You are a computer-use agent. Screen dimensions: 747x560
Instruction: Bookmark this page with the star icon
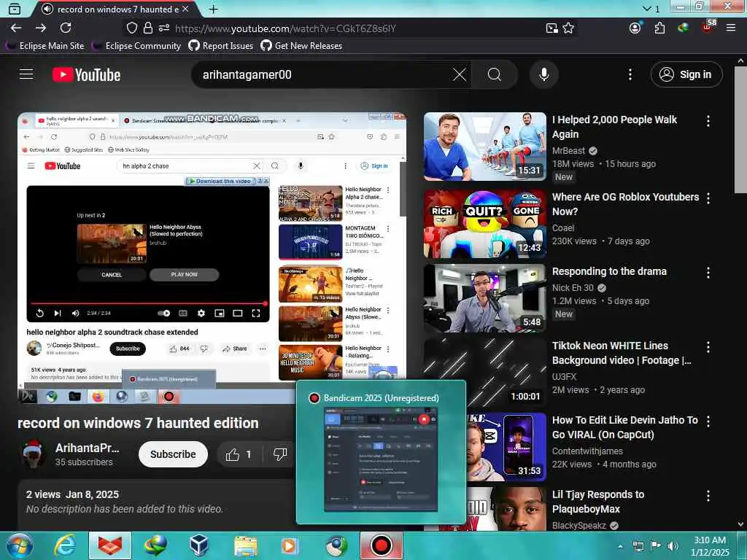point(568,28)
